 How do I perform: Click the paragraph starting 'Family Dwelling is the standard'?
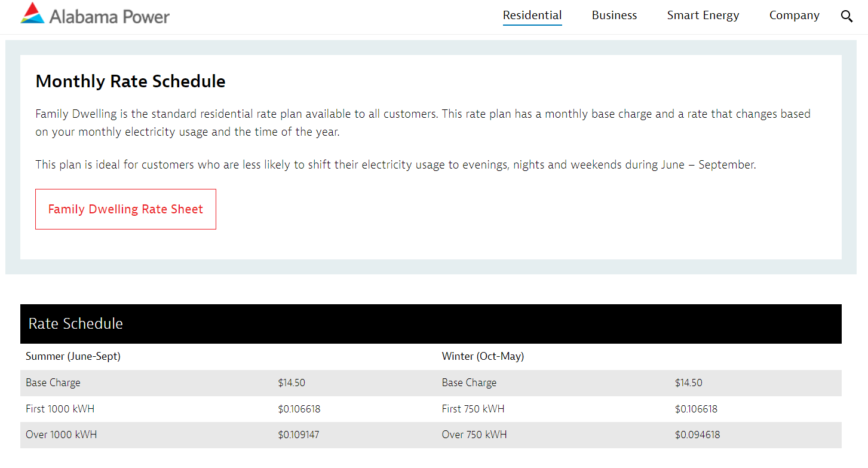(x=423, y=123)
